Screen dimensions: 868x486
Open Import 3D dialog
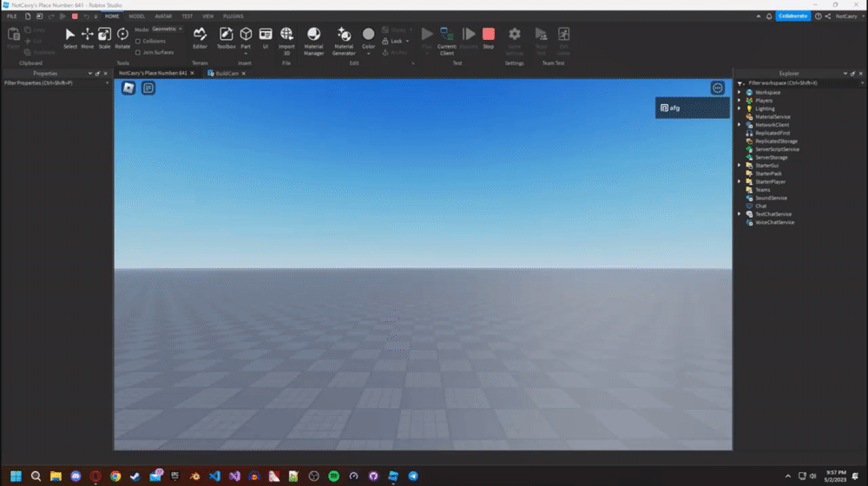click(286, 41)
